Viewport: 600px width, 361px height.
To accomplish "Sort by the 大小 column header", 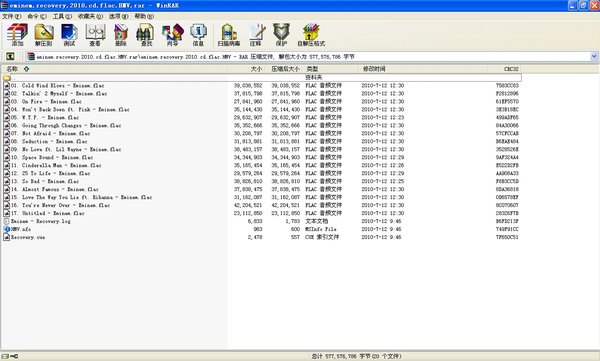I will tap(246, 69).
